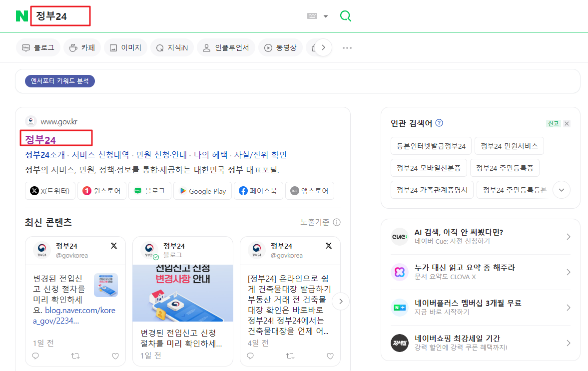
Task: Click the CLOVA X pink icon
Action: point(399,272)
